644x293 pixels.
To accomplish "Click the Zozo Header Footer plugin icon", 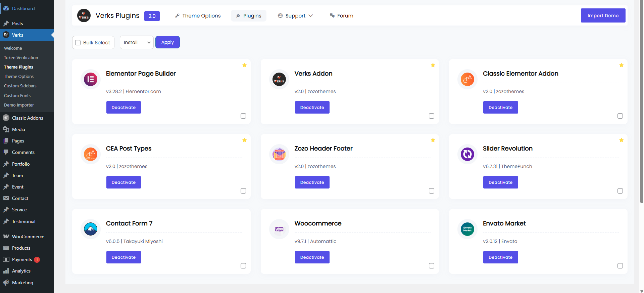I will pos(279,154).
